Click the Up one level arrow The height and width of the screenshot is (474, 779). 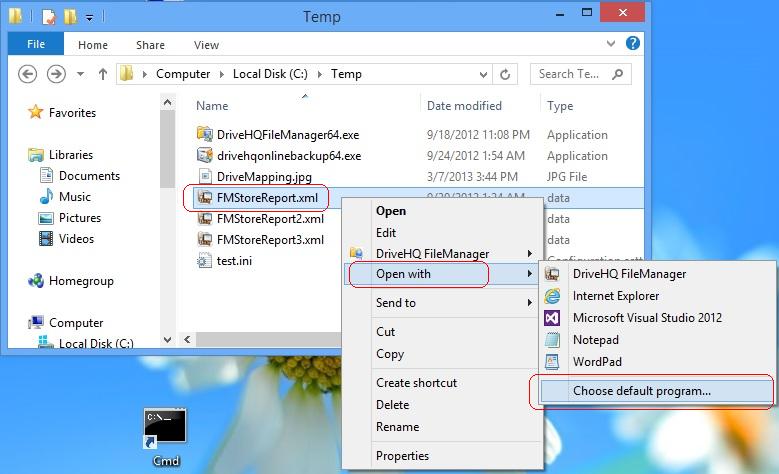(x=102, y=74)
